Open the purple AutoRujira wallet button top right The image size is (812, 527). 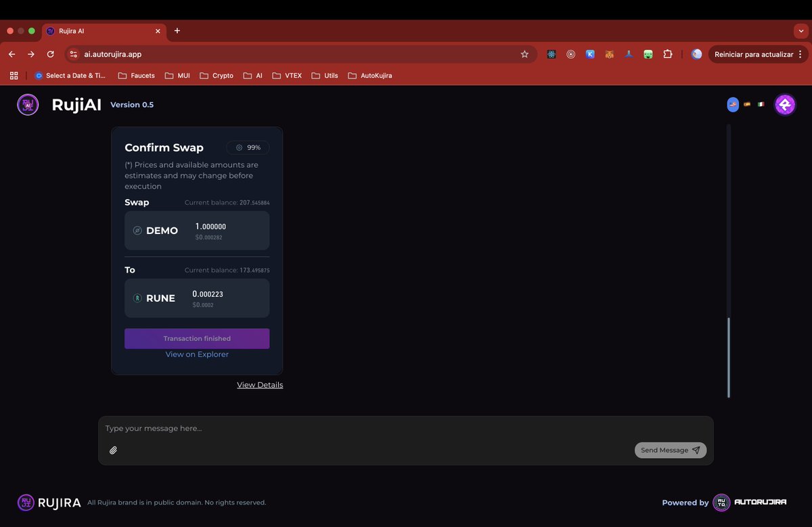click(x=784, y=104)
